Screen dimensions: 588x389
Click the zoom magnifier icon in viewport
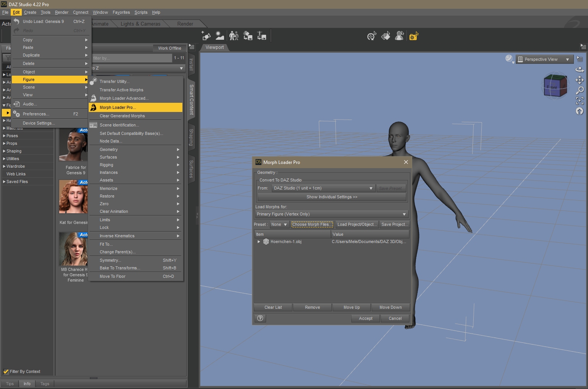(x=580, y=91)
